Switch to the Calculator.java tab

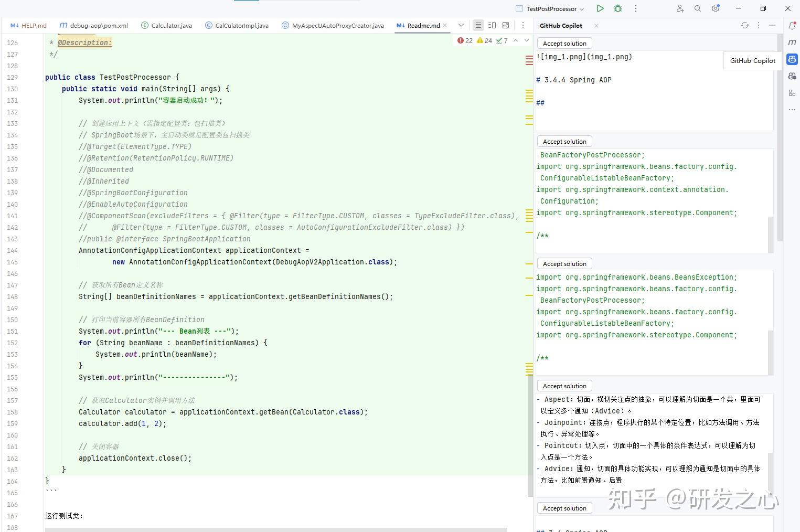[170, 25]
